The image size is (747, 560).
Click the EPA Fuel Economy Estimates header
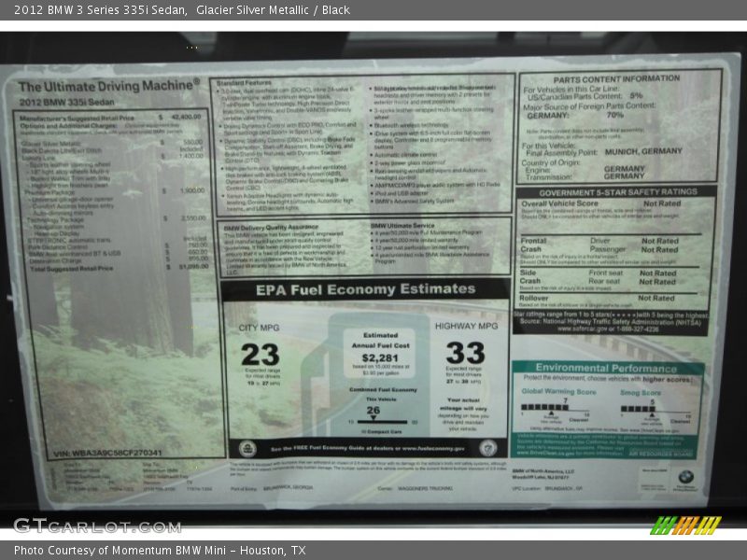click(366, 289)
